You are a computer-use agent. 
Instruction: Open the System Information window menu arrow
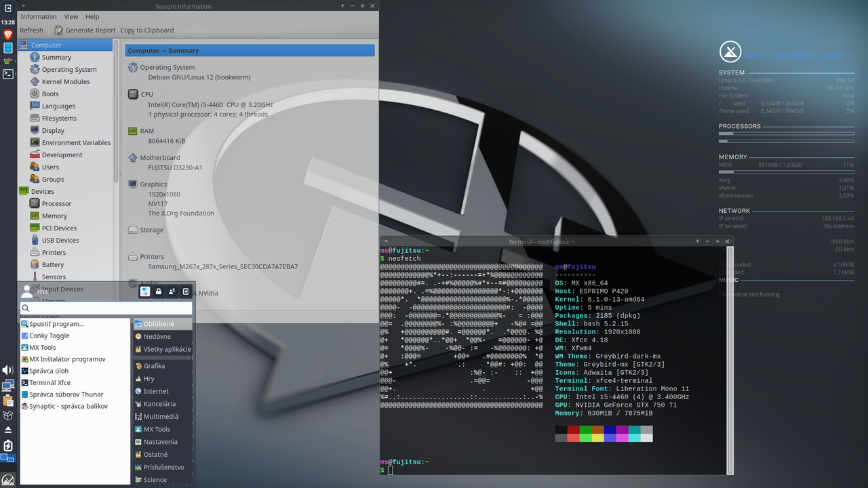tap(24, 5)
